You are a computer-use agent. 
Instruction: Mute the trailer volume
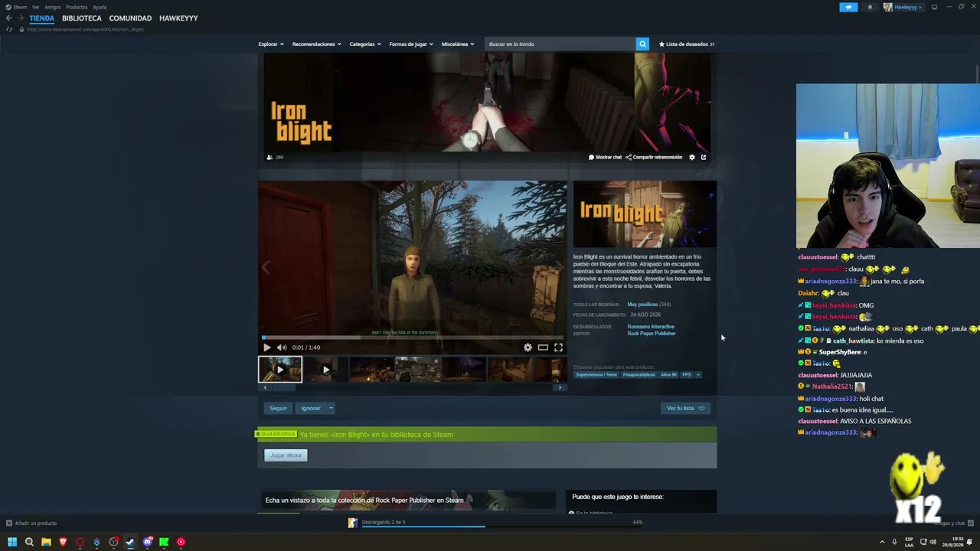pyautogui.click(x=281, y=347)
